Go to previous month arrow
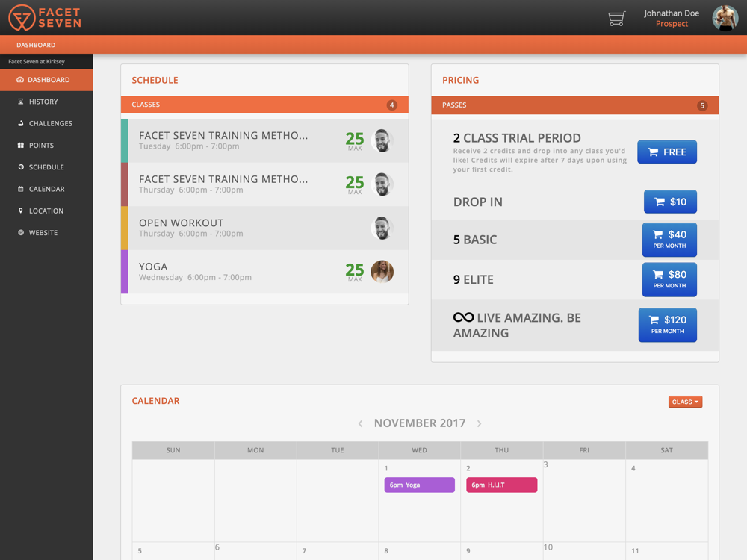The height and width of the screenshot is (560, 747). pos(361,423)
